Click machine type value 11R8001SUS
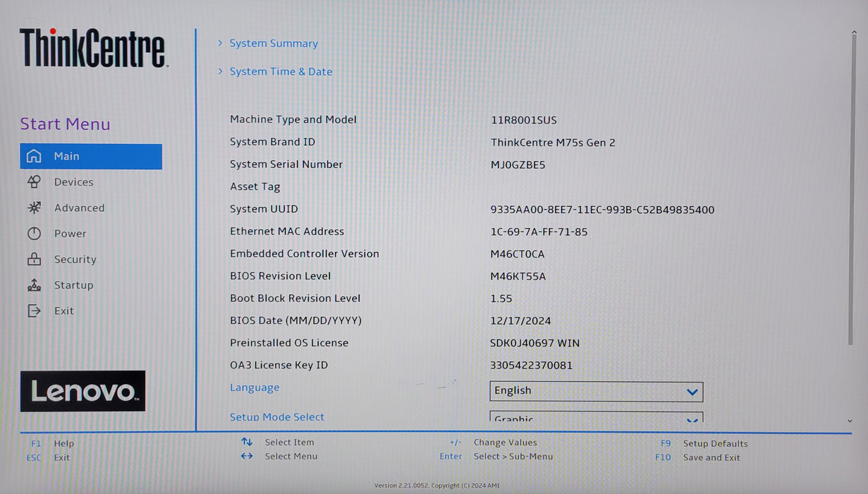 tap(524, 120)
